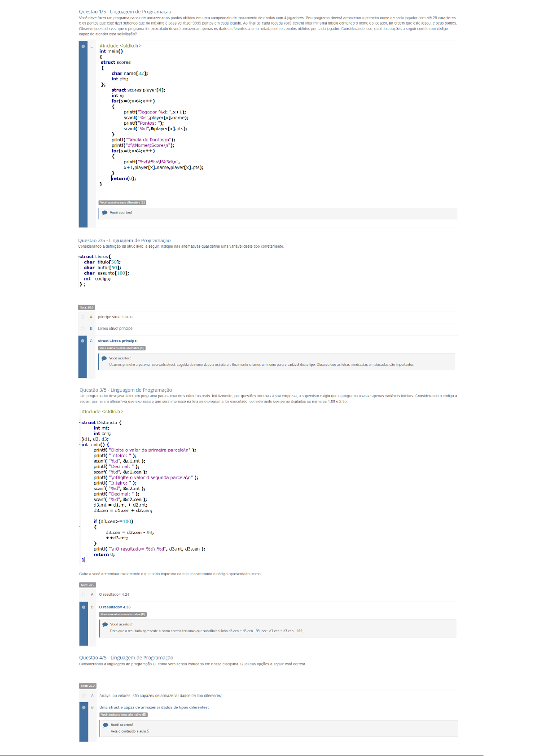This screenshot has height=756, width=535.
Task: Click the speech bubble icon in Questão 2 feedback
Action: click(104, 358)
